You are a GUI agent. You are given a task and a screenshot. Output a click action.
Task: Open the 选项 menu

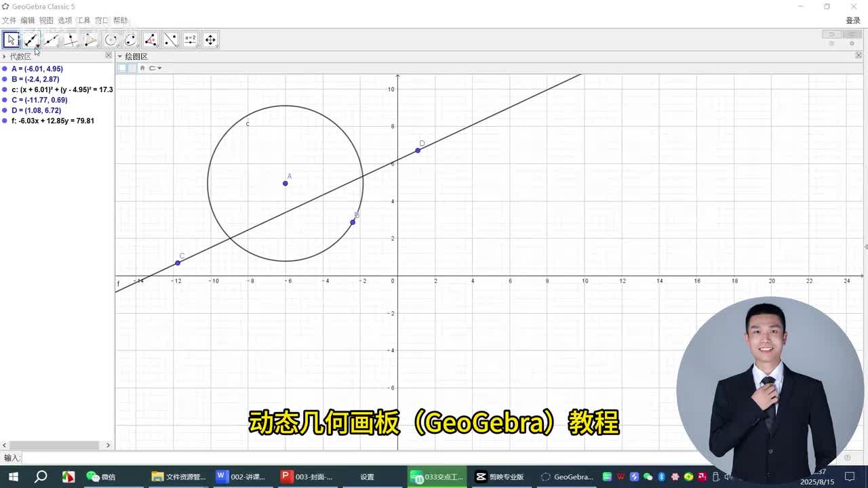point(64,20)
